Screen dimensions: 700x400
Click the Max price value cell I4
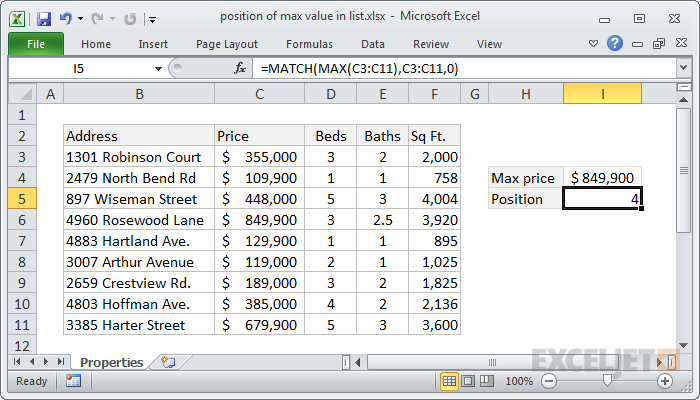[602, 178]
